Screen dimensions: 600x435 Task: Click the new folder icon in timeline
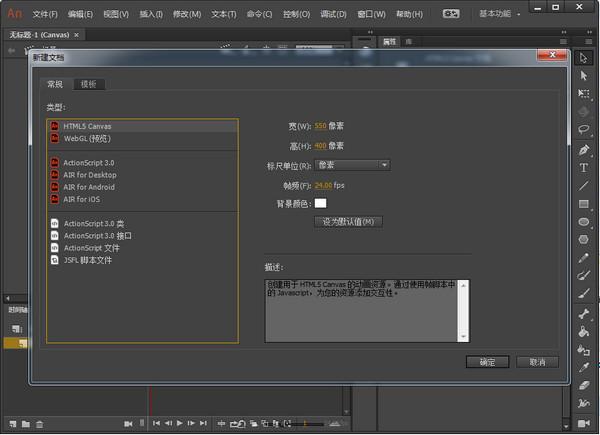(26, 424)
